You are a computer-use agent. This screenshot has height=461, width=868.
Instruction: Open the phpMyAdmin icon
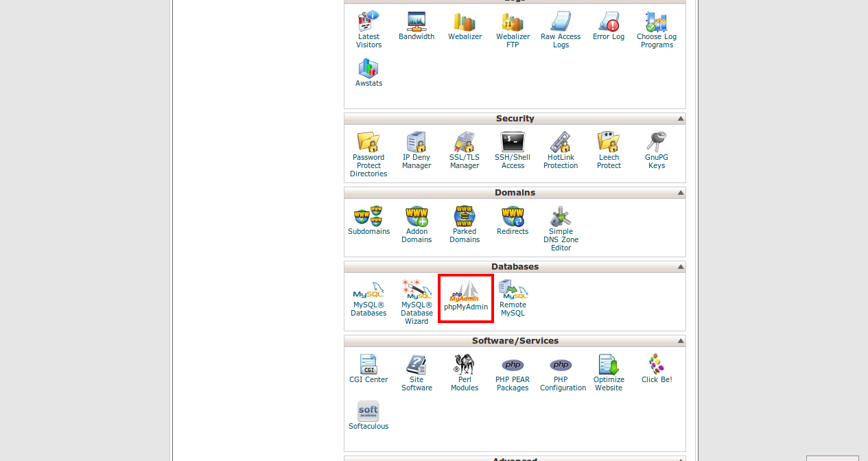pos(465,291)
